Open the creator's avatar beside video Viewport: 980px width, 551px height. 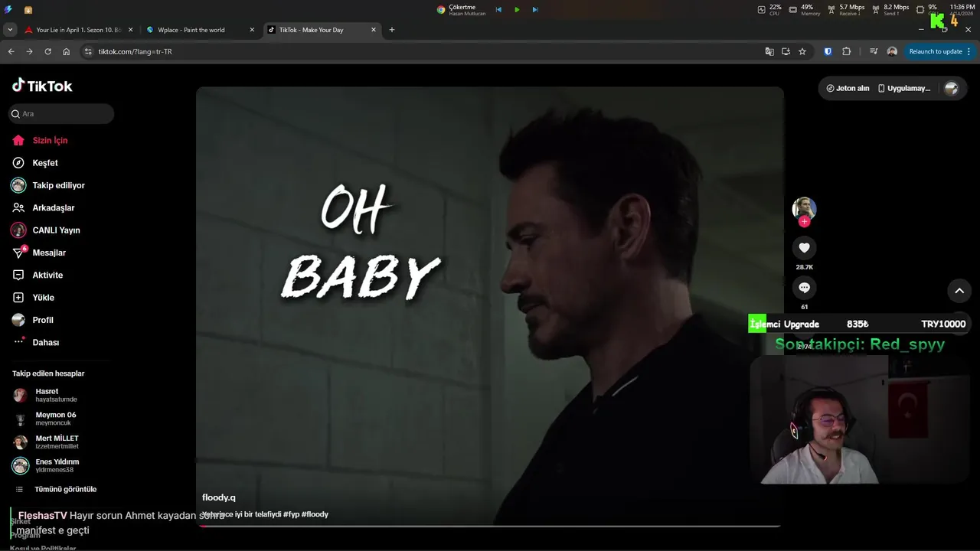tap(804, 208)
